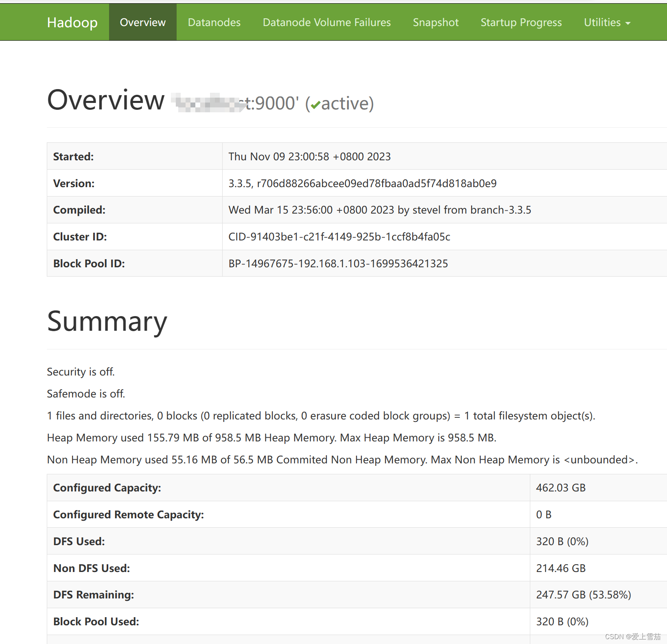Click the Cluster ID label
667x644 pixels.
pyautogui.click(x=80, y=237)
